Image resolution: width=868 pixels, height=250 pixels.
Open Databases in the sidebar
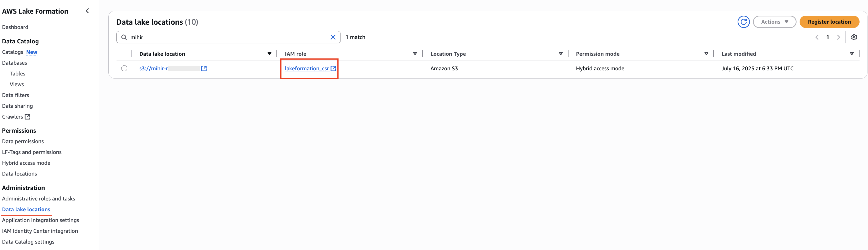15,63
